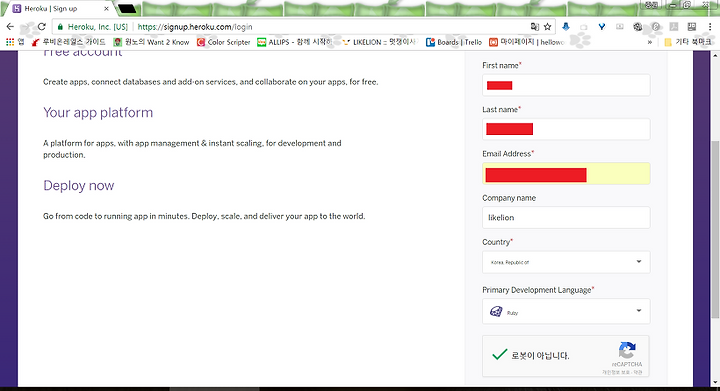Open a new tab with the tab button
Screen dimensions: 720x391
pos(127,9)
